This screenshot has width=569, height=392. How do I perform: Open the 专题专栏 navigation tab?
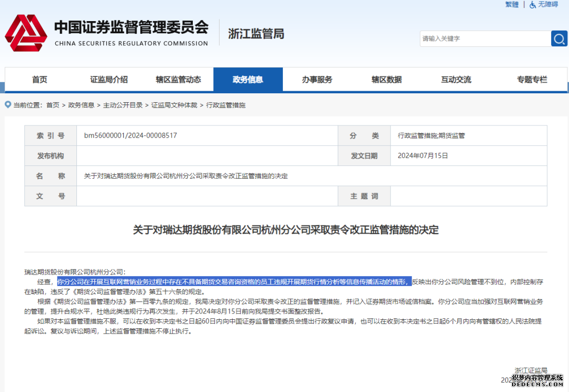pos(532,80)
